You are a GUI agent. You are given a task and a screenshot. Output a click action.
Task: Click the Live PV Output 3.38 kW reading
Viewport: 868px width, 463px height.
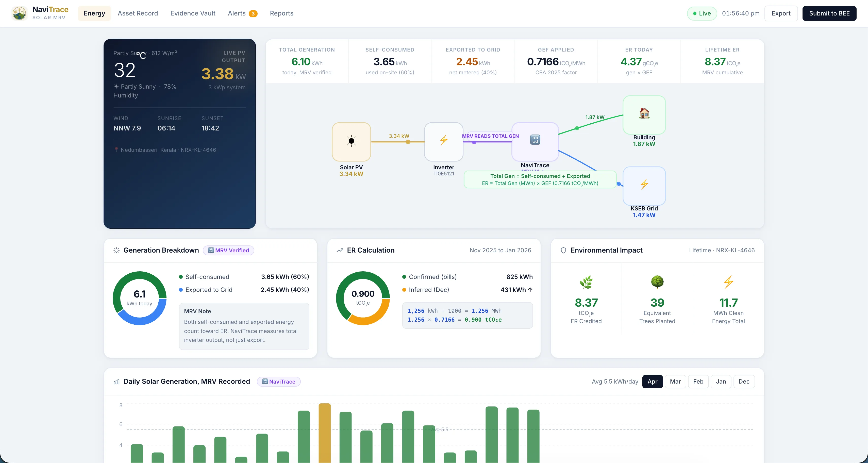coord(223,74)
